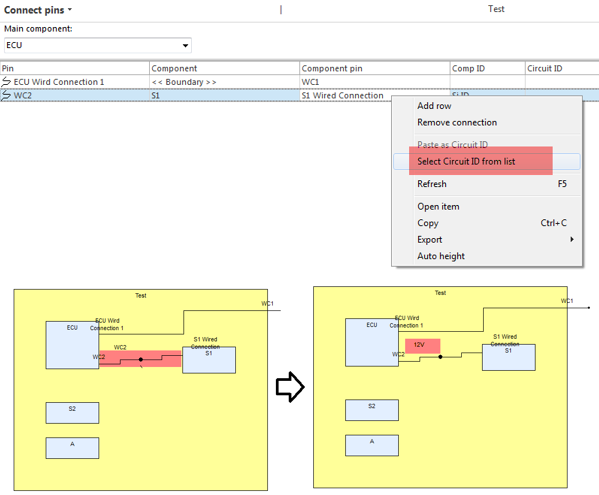The height and width of the screenshot is (495, 599).
Task: Click the wire junction dot in left diagram
Action: point(141,359)
